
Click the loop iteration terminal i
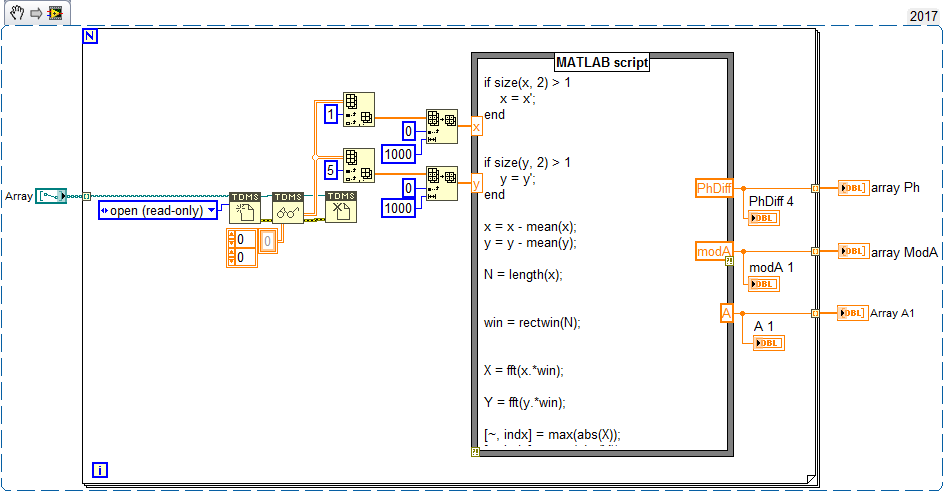coord(99,469)
